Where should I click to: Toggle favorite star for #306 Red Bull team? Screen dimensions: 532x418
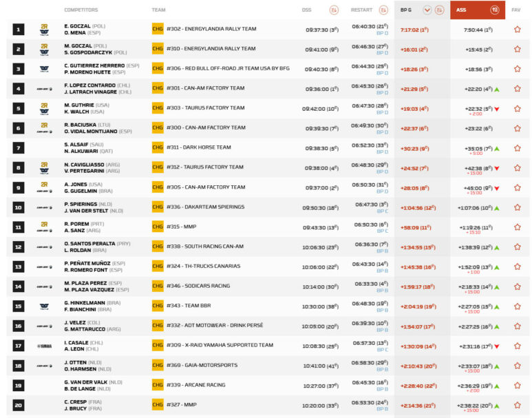(x=517, y=70)
